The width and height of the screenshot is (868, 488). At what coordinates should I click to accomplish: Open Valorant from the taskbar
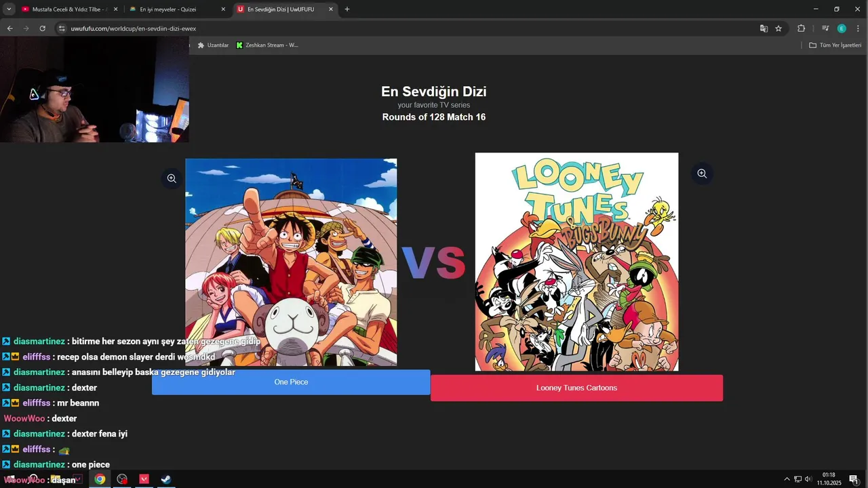(x=144, y=479)
